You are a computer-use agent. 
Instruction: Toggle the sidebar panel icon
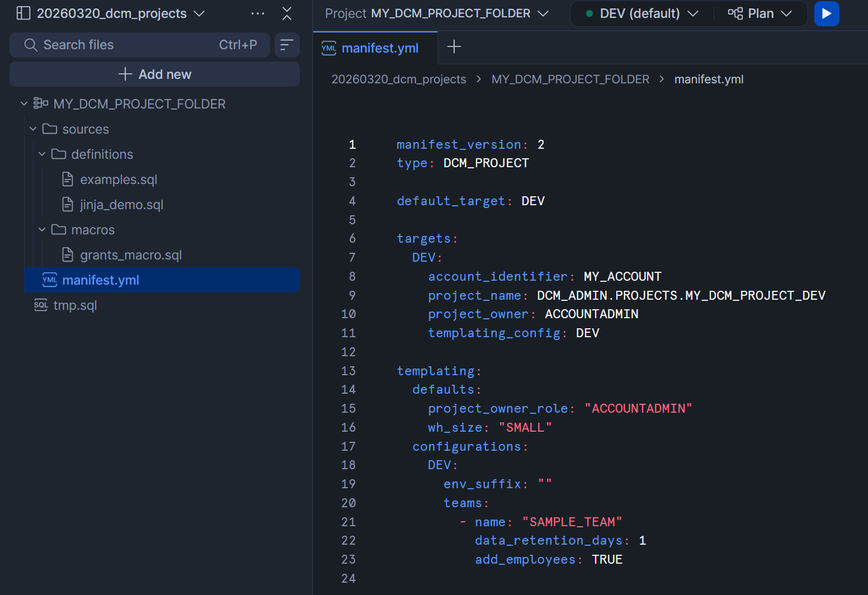[x=23, y=13]
